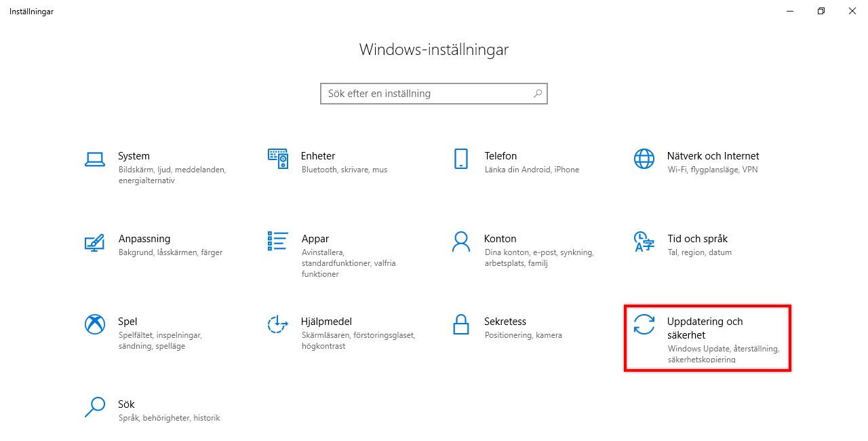Open the Hjälpmedel accessibility icon

tap(278, 324)
